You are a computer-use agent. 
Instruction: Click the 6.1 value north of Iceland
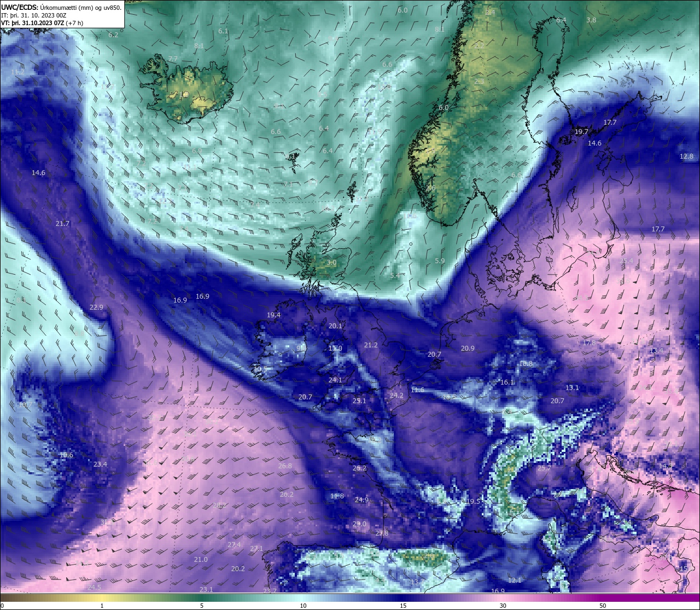[223, 32]
